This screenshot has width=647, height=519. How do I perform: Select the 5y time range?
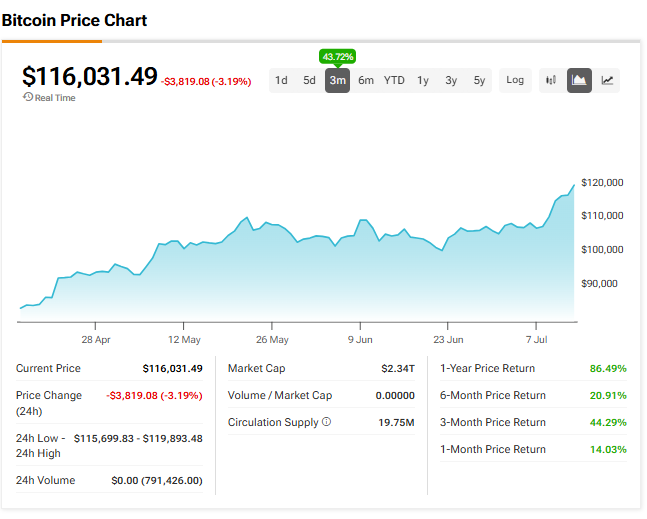pyautogui.click(x=479, y=80)
